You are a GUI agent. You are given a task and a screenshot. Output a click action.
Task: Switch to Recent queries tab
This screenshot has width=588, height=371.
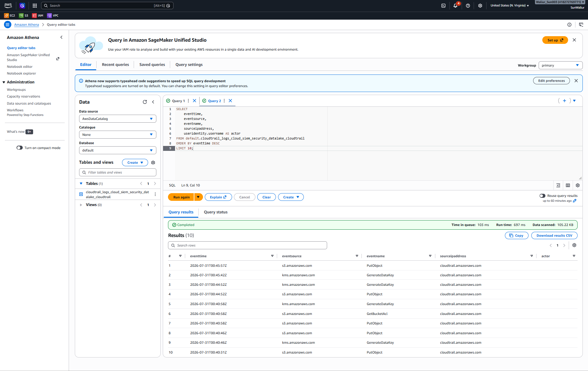[x=115, y=65]
